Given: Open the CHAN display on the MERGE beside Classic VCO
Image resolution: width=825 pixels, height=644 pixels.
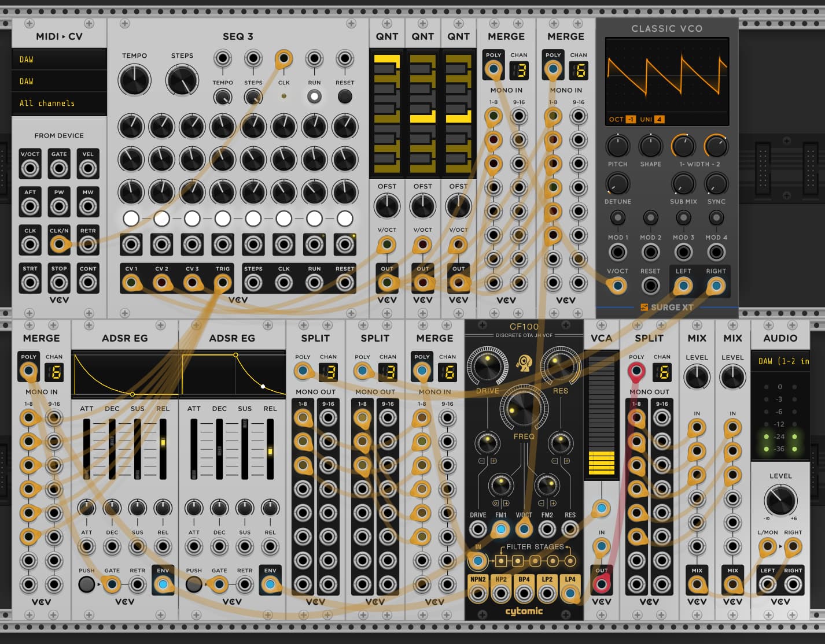Looking at the screenshot, I should (579, 71).
